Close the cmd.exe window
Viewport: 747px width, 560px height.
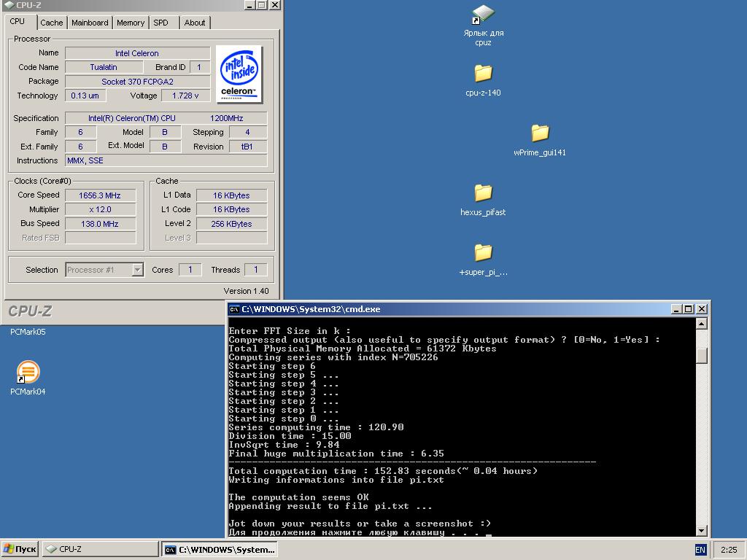pyautogui.click(x=702, y=309)
